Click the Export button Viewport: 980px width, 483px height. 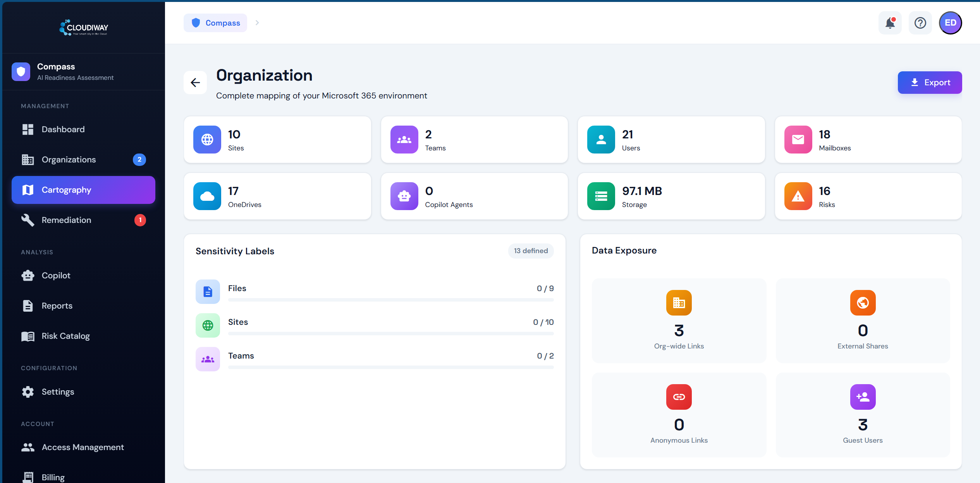click(930, 83)
